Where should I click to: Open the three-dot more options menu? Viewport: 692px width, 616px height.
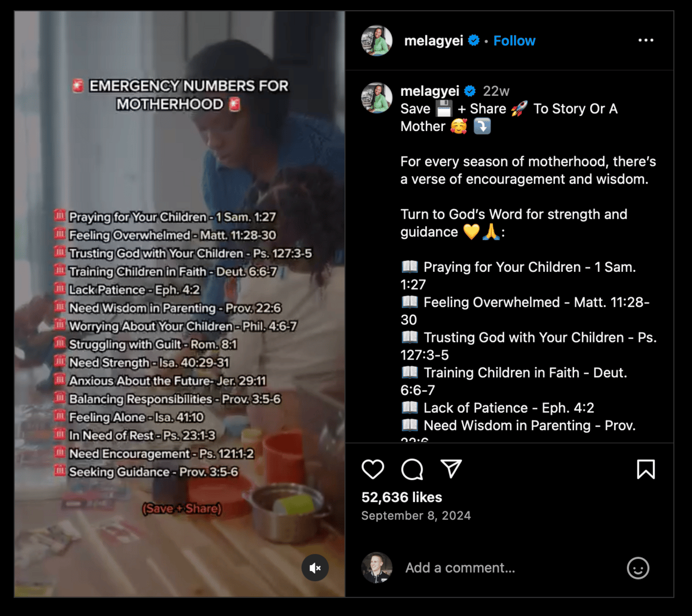(x=646, y=40)
